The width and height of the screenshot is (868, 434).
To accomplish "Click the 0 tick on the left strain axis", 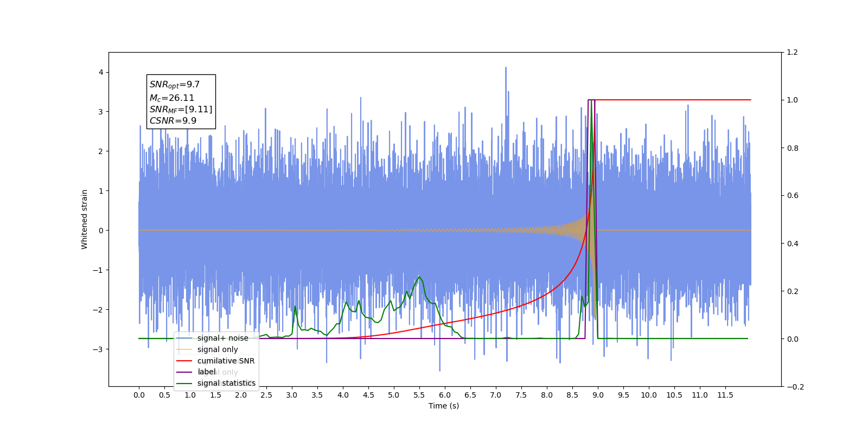I will click(101, 231).
